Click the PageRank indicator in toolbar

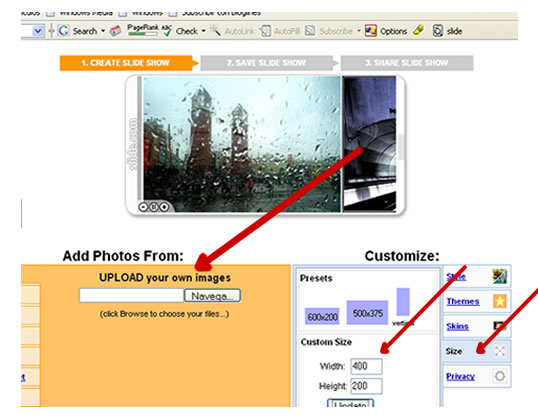point(143,30)
